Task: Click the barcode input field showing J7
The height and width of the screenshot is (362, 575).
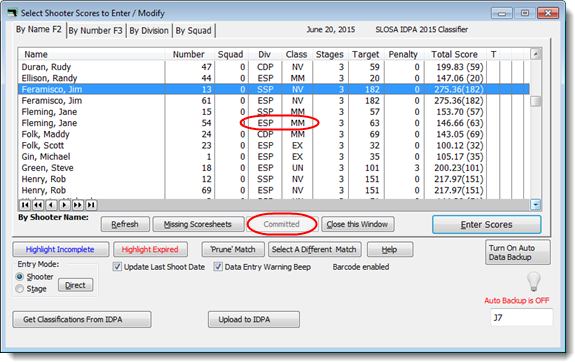Action: pyautogui.click(x=521, y=317)
